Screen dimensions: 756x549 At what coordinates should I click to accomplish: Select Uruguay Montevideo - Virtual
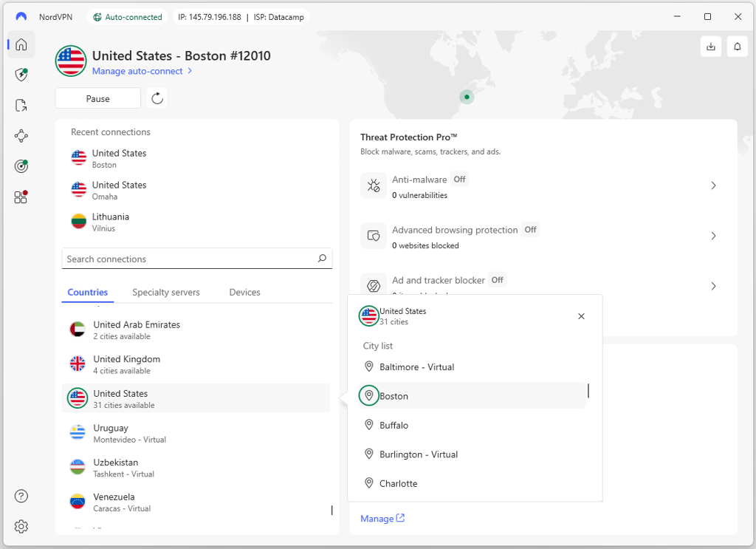196,433
